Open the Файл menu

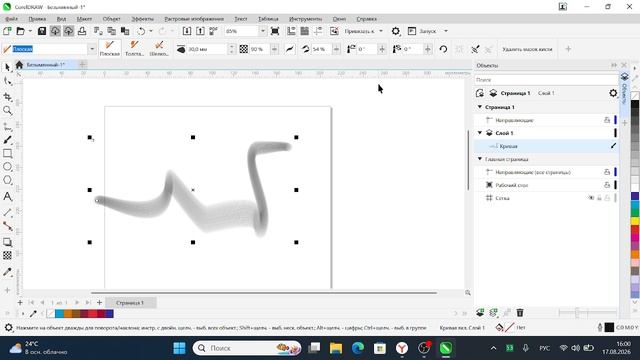[x=11, y=19]
